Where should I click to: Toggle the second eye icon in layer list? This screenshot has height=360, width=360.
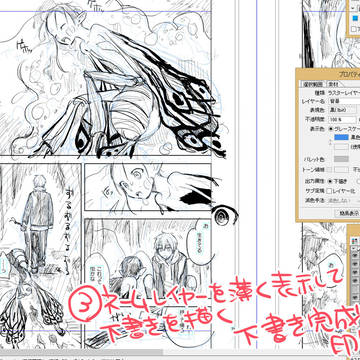pyautogui.click(x=355, y=264)
